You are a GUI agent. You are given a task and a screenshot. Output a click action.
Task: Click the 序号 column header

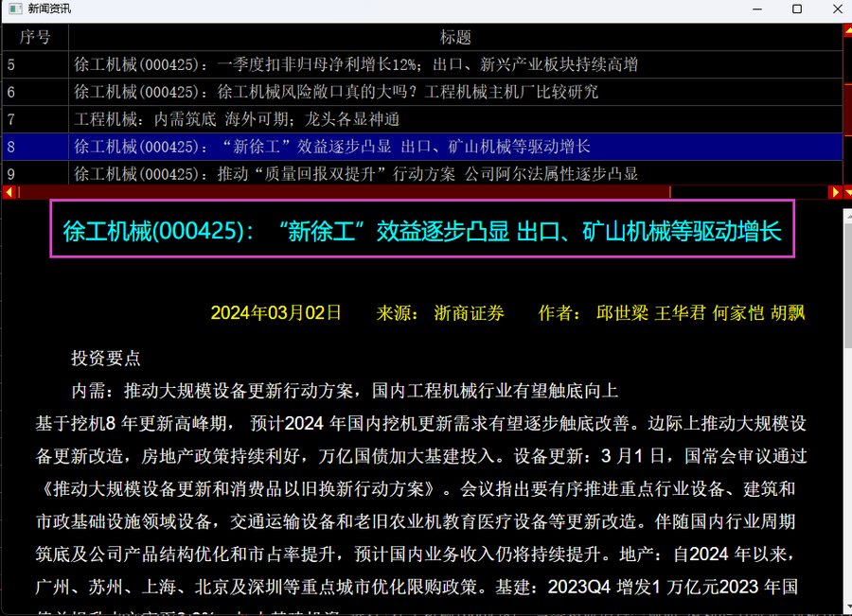(35, 37)
